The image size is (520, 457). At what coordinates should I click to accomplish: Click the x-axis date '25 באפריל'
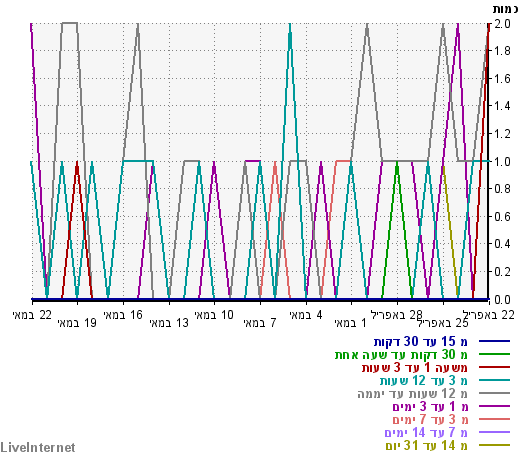click(x=443, y=323)
